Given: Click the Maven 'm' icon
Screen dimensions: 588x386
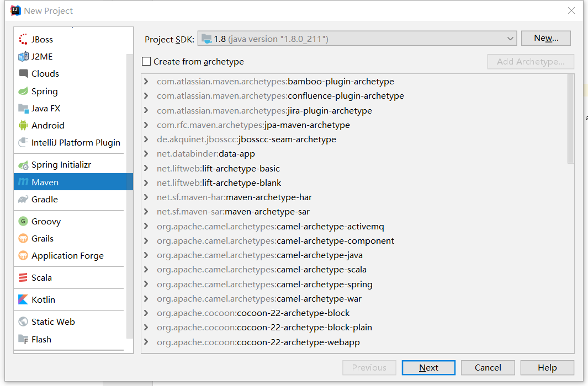Looking at the screenshot, I should point(23,182).
